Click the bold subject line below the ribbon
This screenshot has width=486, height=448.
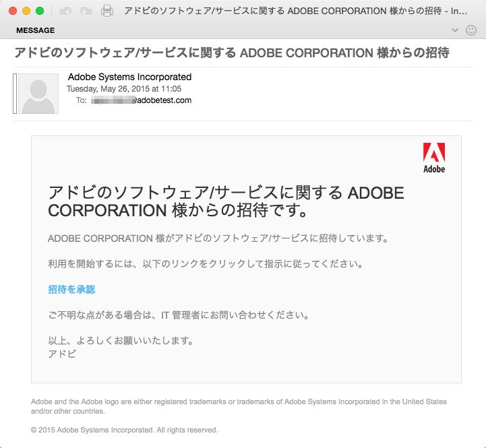tap(231, 53)
